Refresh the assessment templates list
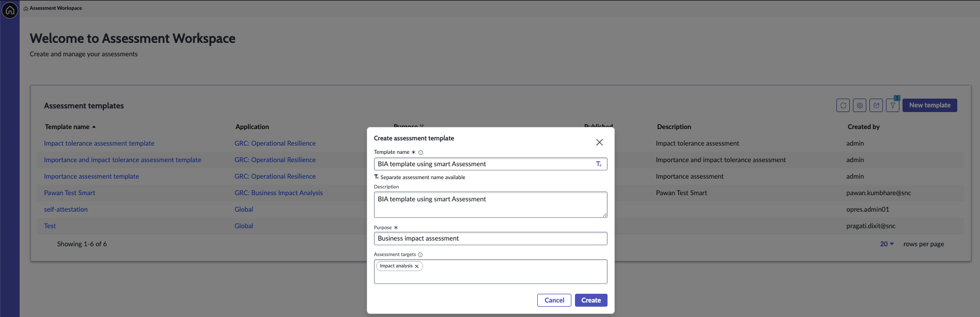Screen dimensions: 980x317 843,105
